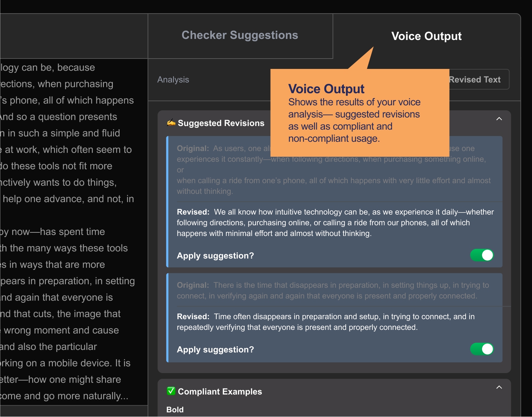532x417 pixels.
Task: Click the Bold label under Compliant Examples
Action: pos(175,410)
